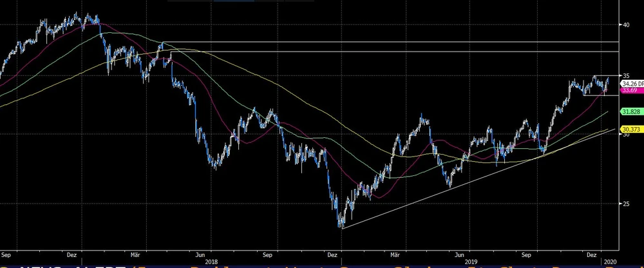Select the yellow 30.373 moving average label
Viewport: 644px width, 268px height.
(x=629, y=129)
